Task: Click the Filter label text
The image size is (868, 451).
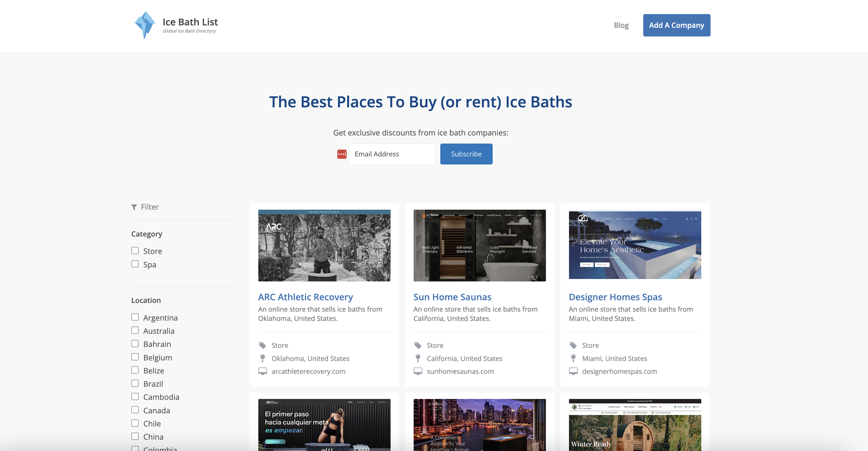Action: 150,207
